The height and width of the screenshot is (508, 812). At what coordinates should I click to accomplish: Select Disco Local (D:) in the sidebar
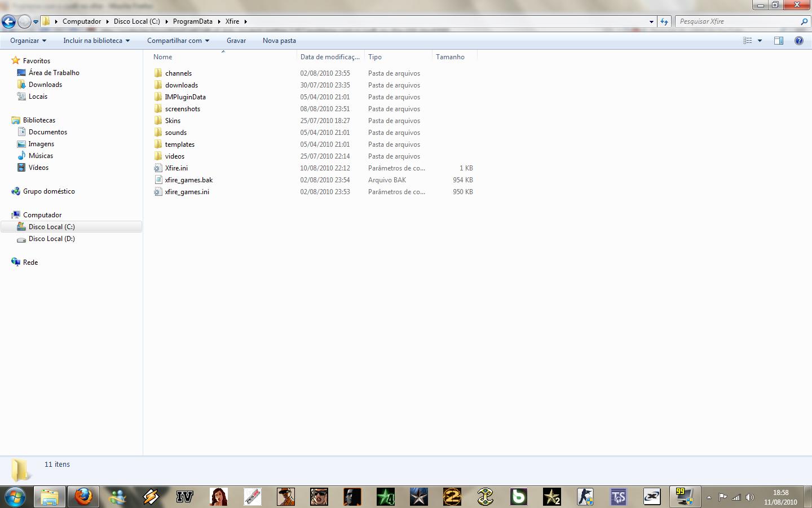point(51,239)
